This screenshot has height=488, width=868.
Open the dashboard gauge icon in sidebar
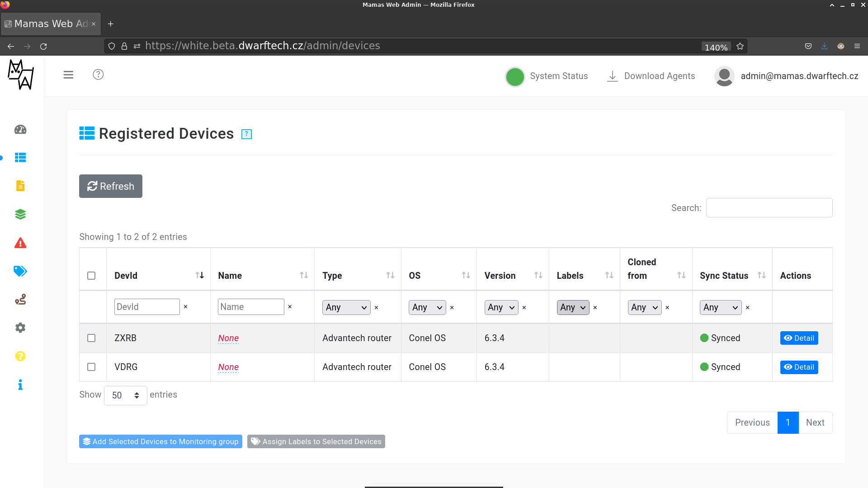[x=20, y=130]
